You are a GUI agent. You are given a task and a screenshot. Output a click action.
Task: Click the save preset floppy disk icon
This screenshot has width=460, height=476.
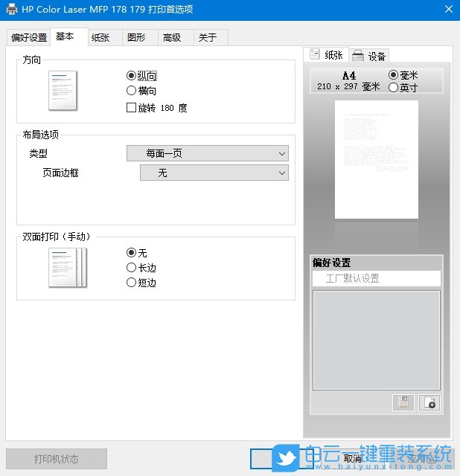click(x=403, y=402)
